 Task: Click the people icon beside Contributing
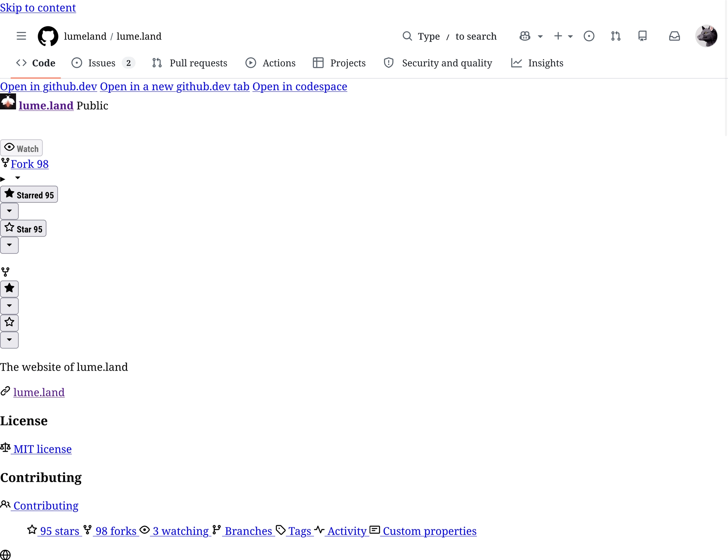5,504
